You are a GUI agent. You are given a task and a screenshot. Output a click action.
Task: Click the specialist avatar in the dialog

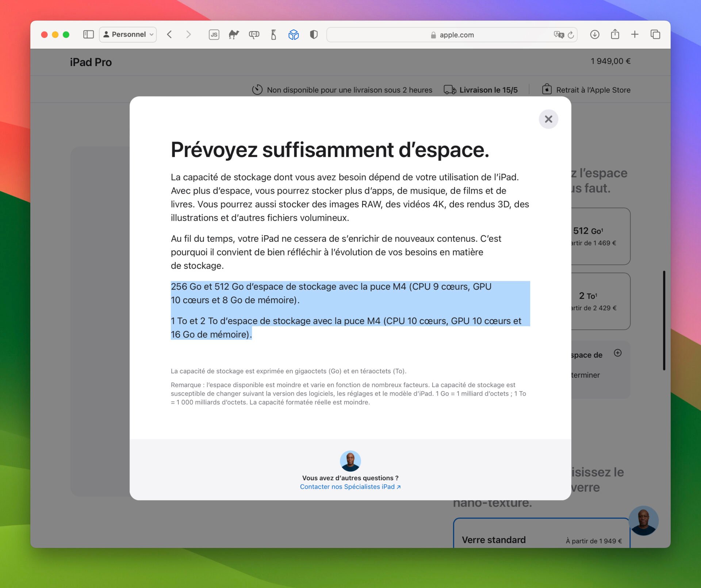(350, 461)
